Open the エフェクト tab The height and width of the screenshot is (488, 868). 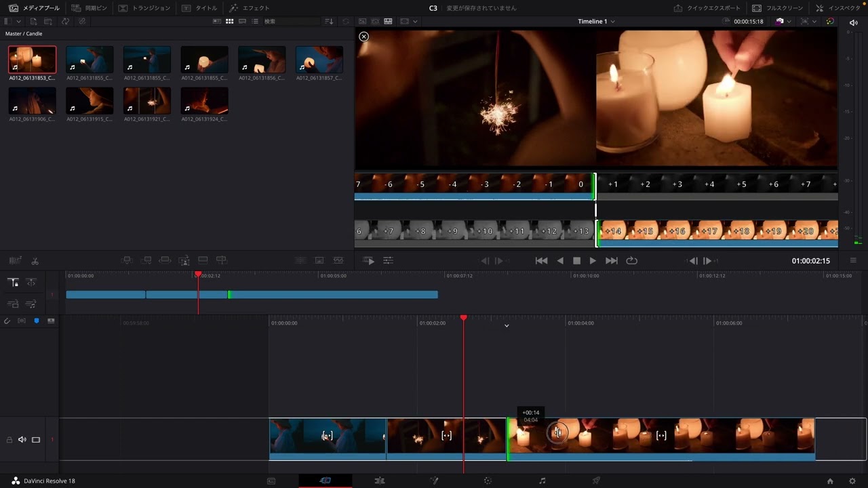point(249,8)
